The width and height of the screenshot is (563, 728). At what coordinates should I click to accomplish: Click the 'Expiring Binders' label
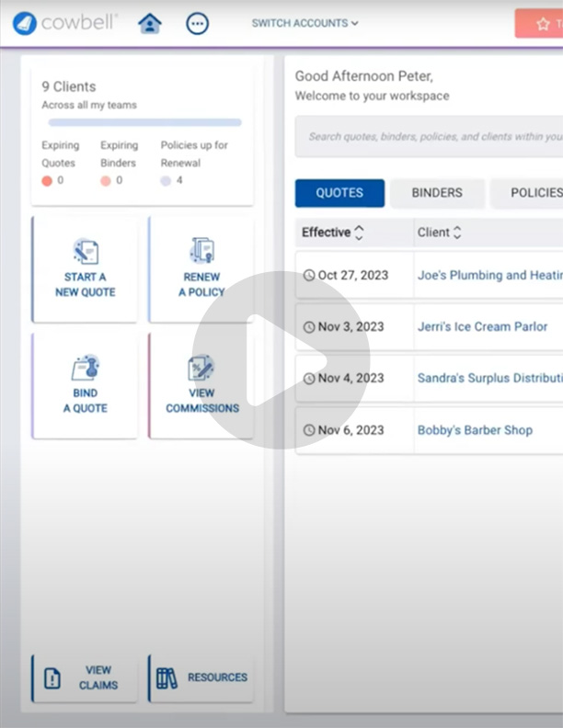[120, 154]
